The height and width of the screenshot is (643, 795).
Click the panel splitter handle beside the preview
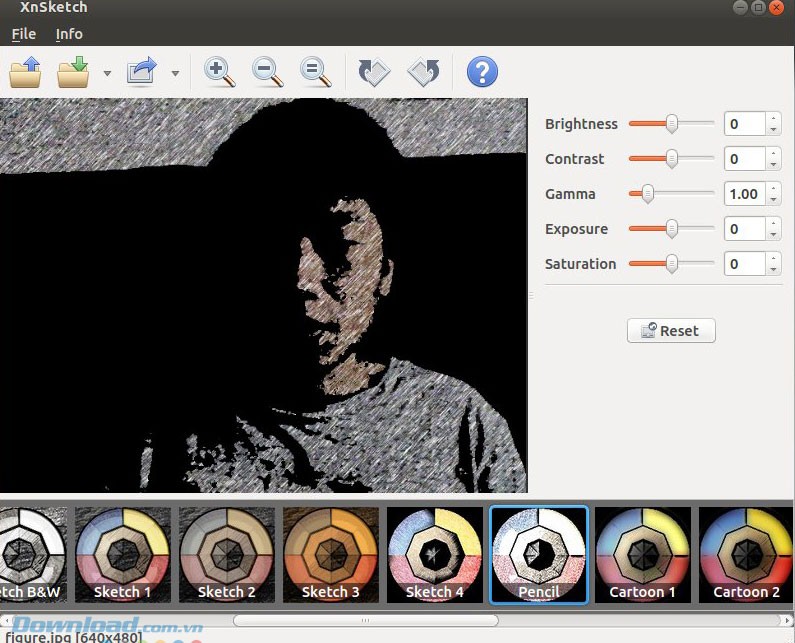click(x=531, y=295)
